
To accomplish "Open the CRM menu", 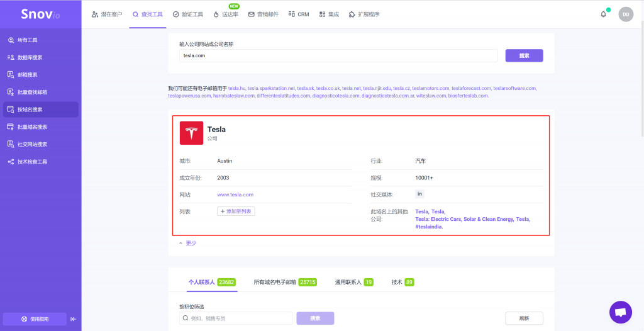I will pyautogui.click(x=299, y=14).
